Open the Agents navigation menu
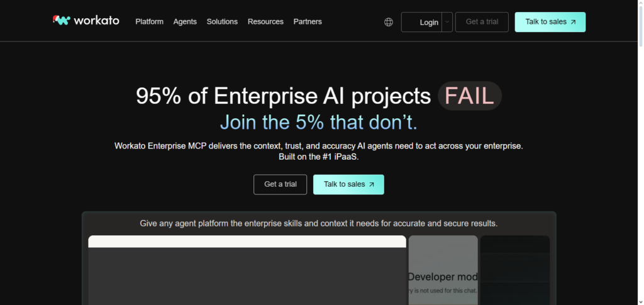 pos(185,21)
